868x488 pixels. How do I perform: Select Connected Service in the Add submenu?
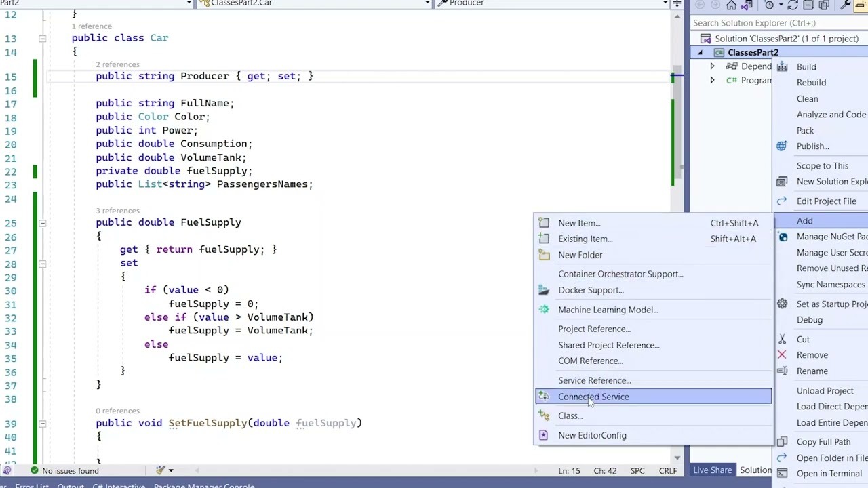(653, 396)
